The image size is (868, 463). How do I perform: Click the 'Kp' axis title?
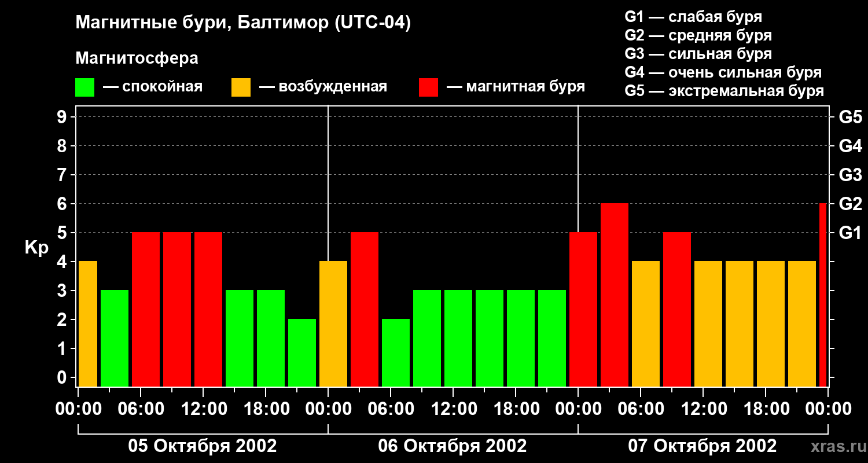pyautogui.click(x=36, y=248)
